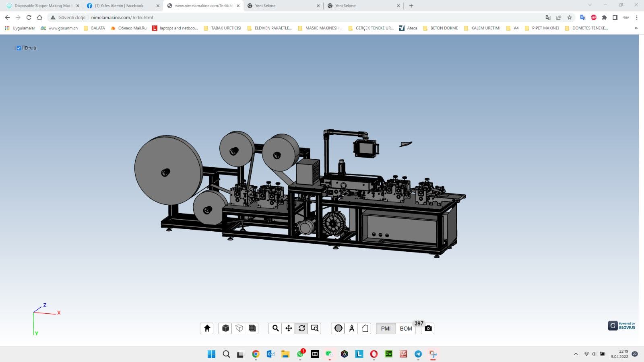This screenshot has width=644, height=362.
Task: Switch to wireframe cube display mode
Action: [x=239, y=328]
